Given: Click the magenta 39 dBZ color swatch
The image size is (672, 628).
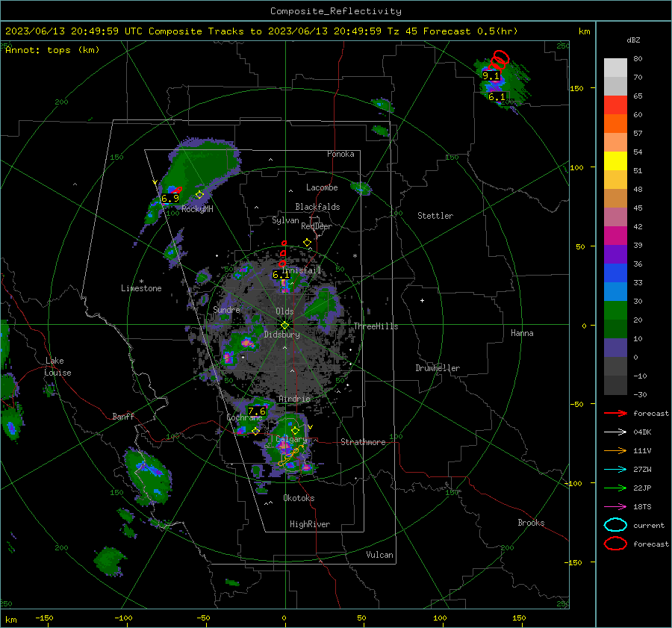Looking at the screenshot, I should point(615,236).
